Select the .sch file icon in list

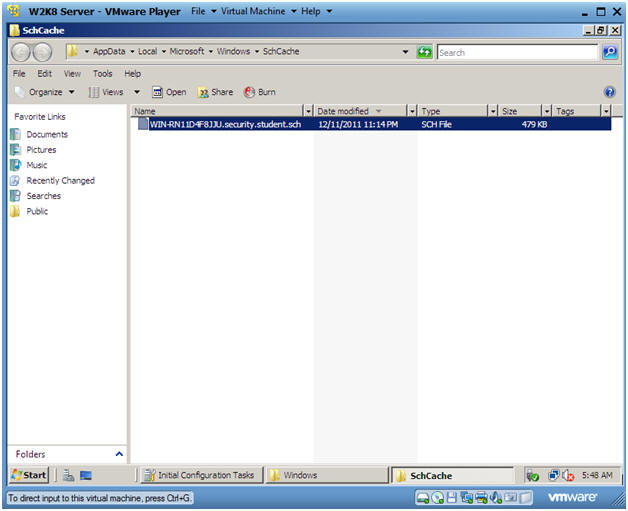(143, 124)
